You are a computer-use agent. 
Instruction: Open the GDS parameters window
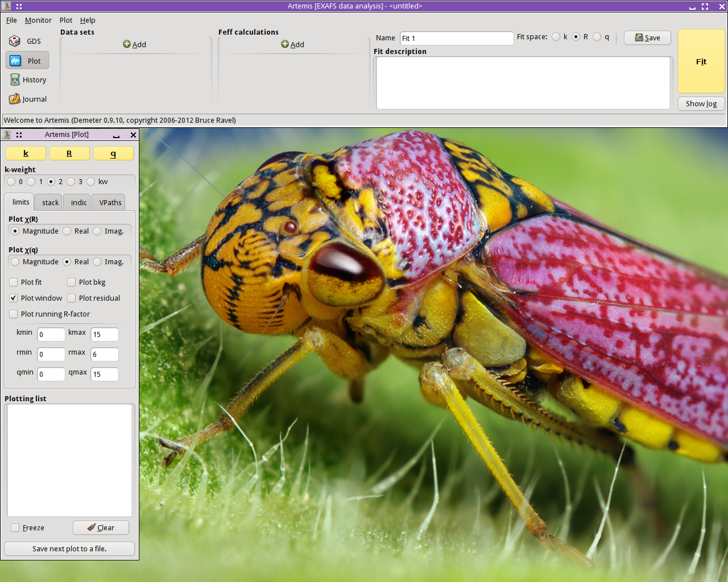(x=27, y=41)
